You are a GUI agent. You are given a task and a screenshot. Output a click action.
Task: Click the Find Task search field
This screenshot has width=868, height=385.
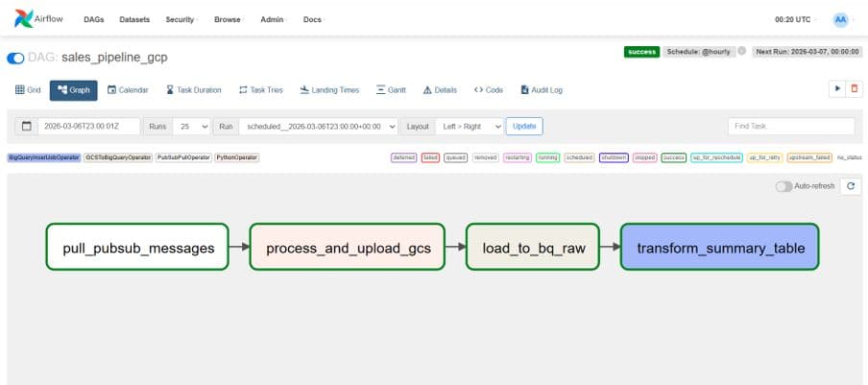(791, 126)
